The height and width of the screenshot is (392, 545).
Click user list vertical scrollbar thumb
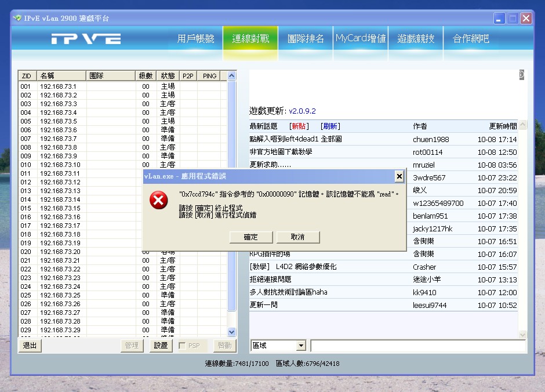[x=231, y=196]
